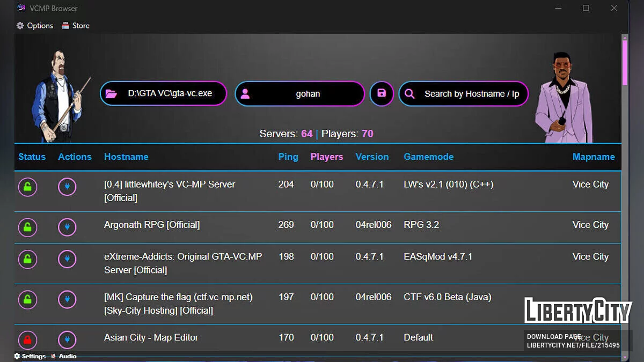Viewport: 644px width, 362px height.
Task: Click the save floppy disk icon
Action: (x=382, y=93)
